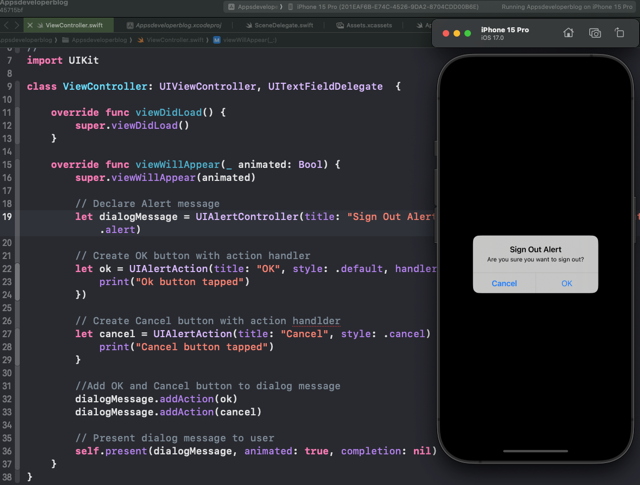Close the iPhone 15 Pro simulator window

[x=446, y=33]
